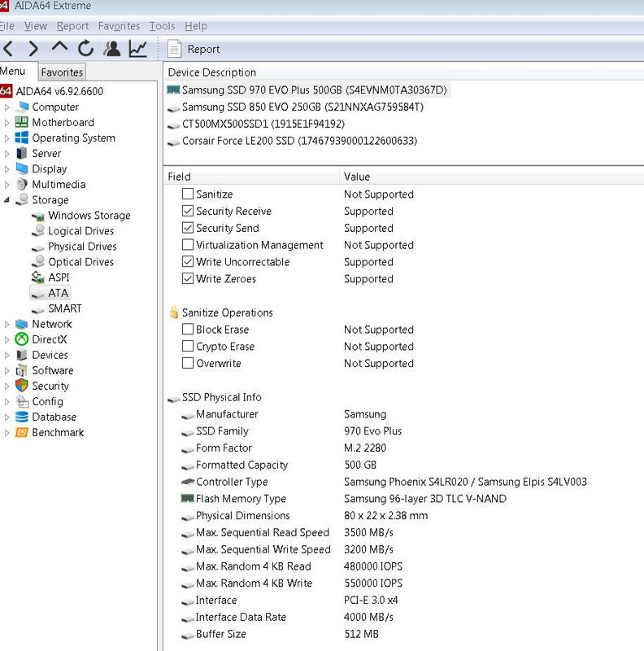Click the Refresh toolbar icon
This screenshot has height=651, width=644.
tap(86, 48)
